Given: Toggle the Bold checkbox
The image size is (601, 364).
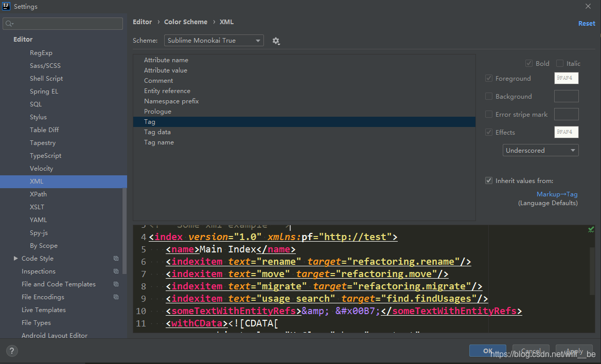Looking at the screenshot, I should tap(528, 63).
